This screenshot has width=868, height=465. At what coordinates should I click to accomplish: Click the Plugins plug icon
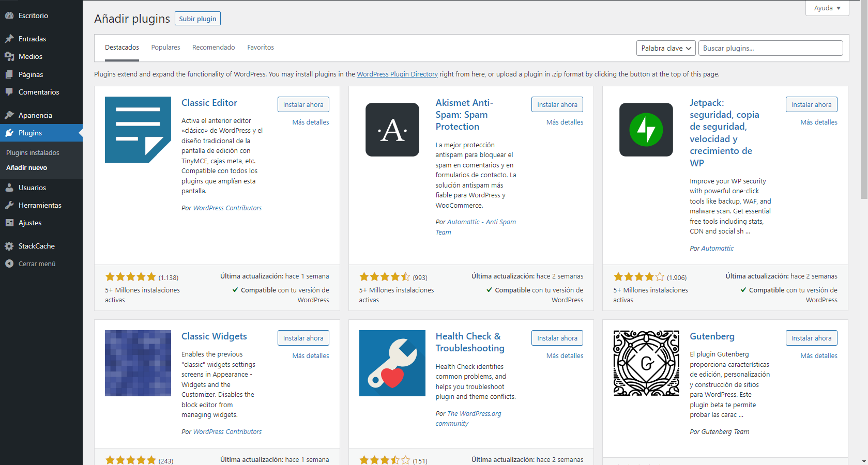pos(9,133)
